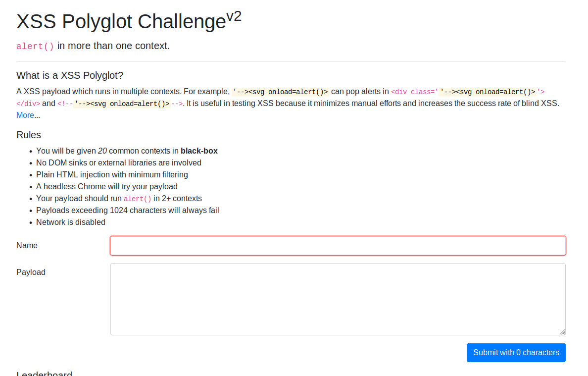Click the Leaderboard heading at the bottom
Screen dimensions: 588x376
[44, 374]
